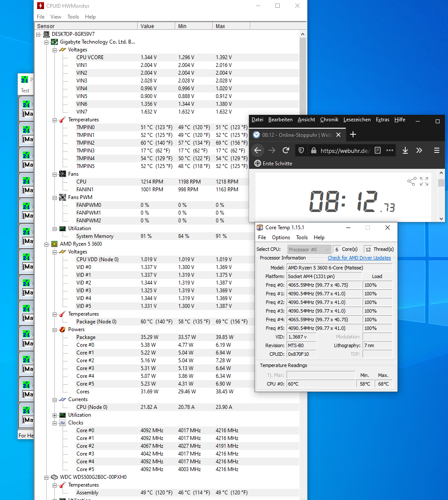Click the stopwatch fullscreen icon
This screenshot has height=500, width=448.
click(424, 181)
